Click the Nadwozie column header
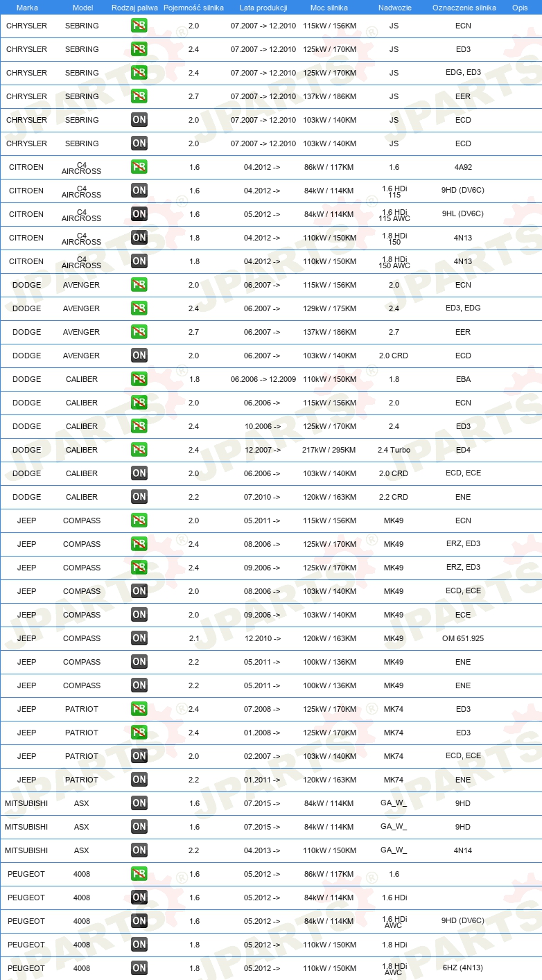Viewport: 542px width, 980px height. 394,8
